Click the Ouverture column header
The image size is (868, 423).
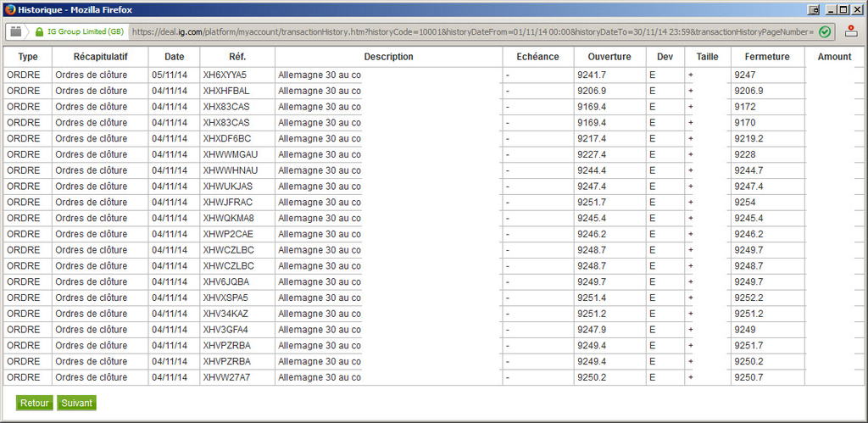609,57
